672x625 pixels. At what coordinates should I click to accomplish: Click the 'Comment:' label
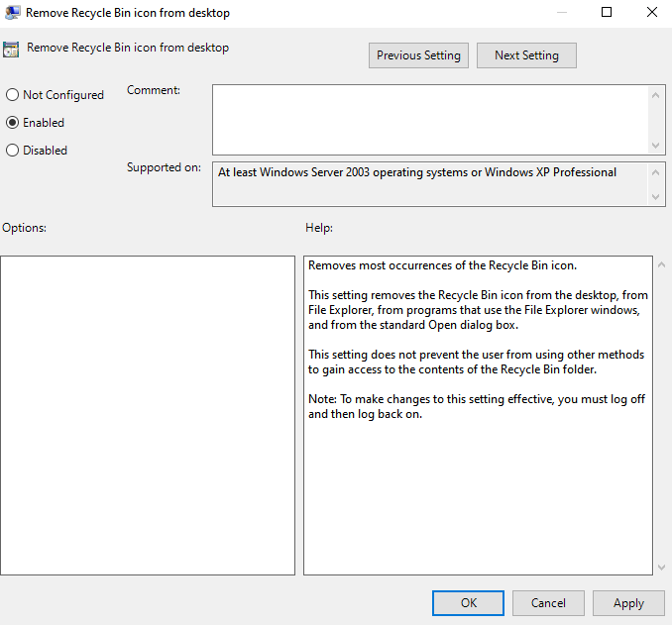154,90
